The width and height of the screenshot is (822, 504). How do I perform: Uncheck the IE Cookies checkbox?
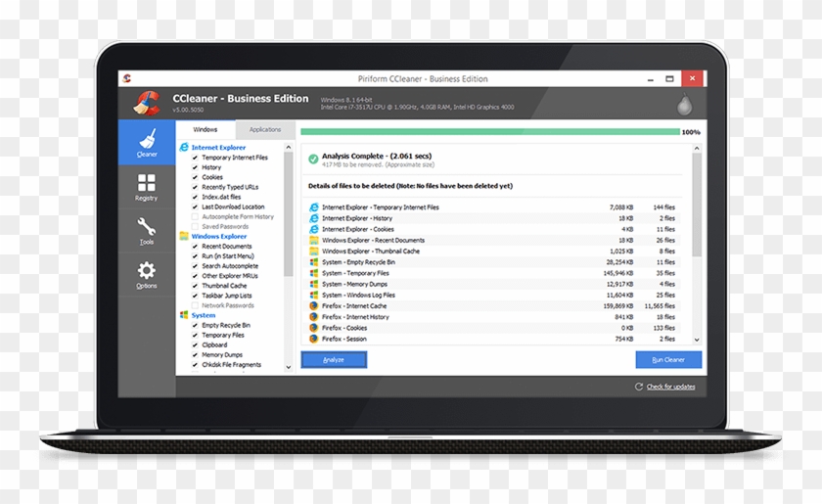tap(195, 177)
